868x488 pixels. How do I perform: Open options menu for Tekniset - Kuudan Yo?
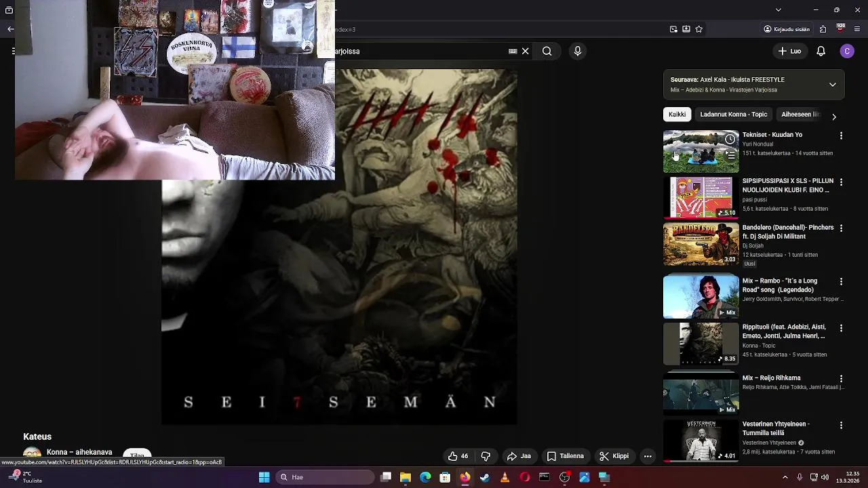point(841,136)
